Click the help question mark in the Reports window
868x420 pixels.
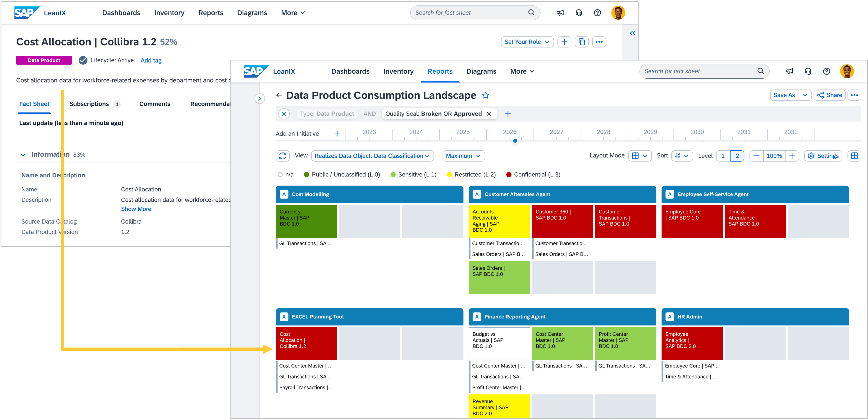[x=827, y=71]
